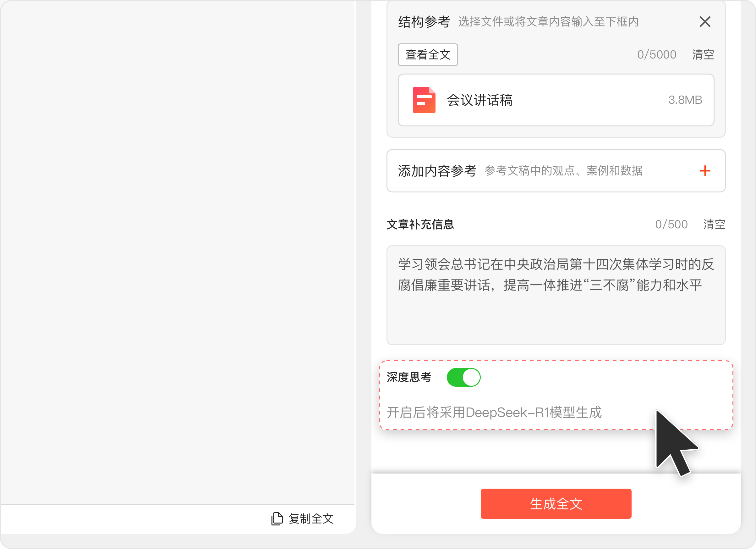
Task: Click the 0/5000 character counter
Action: coord(657,55)
